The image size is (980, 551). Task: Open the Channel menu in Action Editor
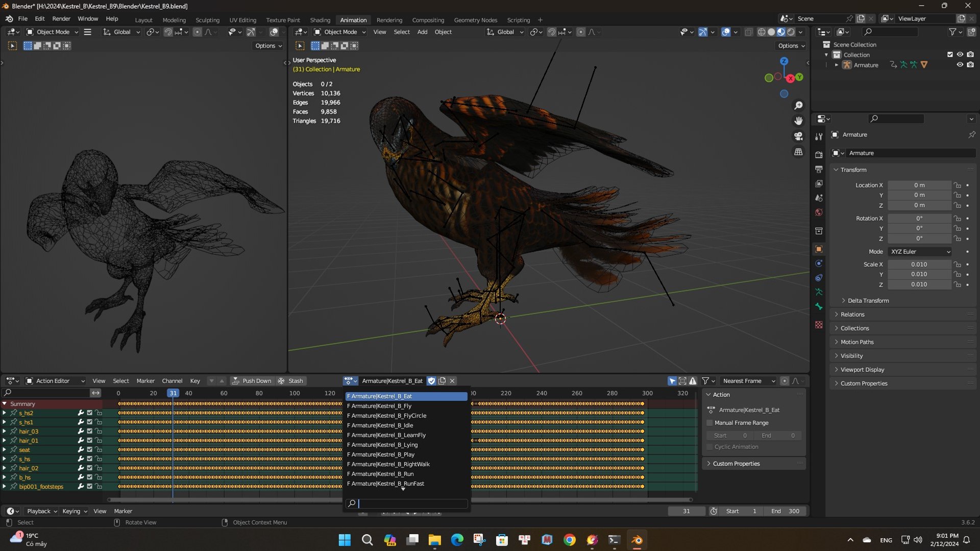172,381
